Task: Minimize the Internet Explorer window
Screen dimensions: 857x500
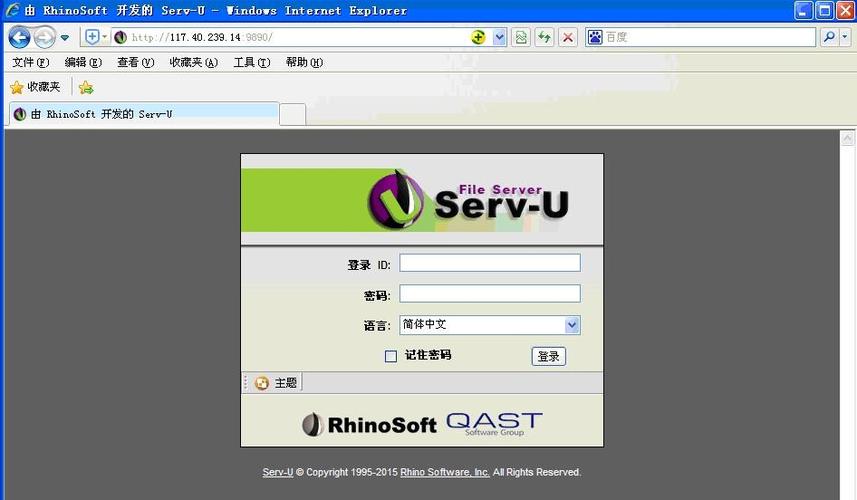Action: [x=803, y=10]
